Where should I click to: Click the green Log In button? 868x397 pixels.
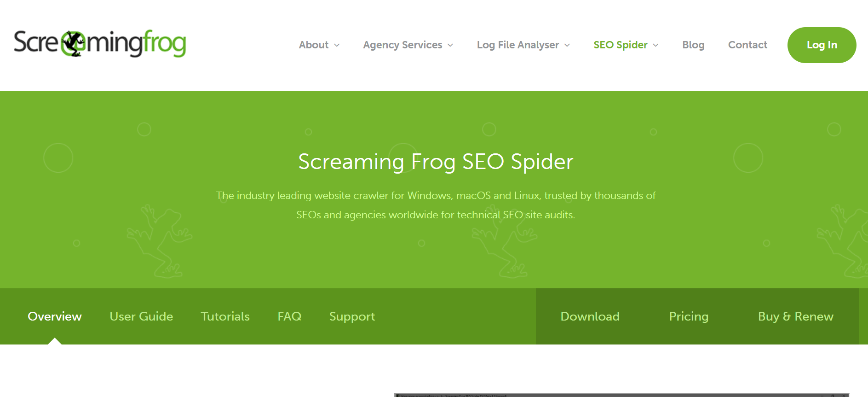822,45
